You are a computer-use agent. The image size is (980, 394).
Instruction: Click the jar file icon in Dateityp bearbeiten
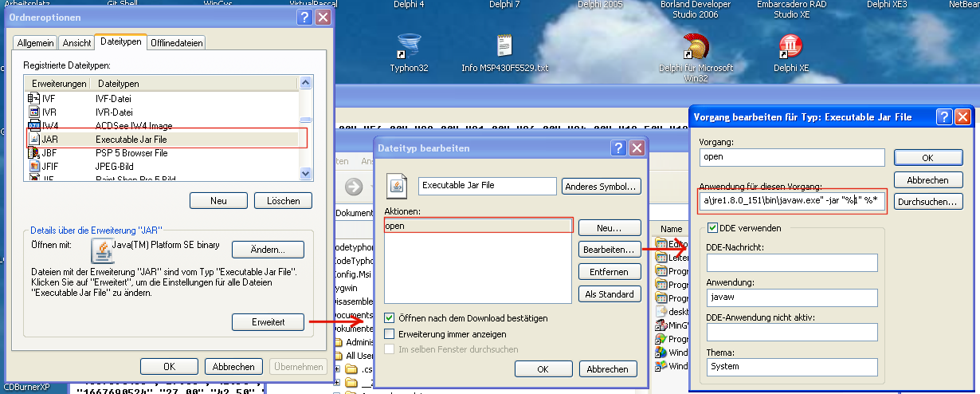click(397, 185)
